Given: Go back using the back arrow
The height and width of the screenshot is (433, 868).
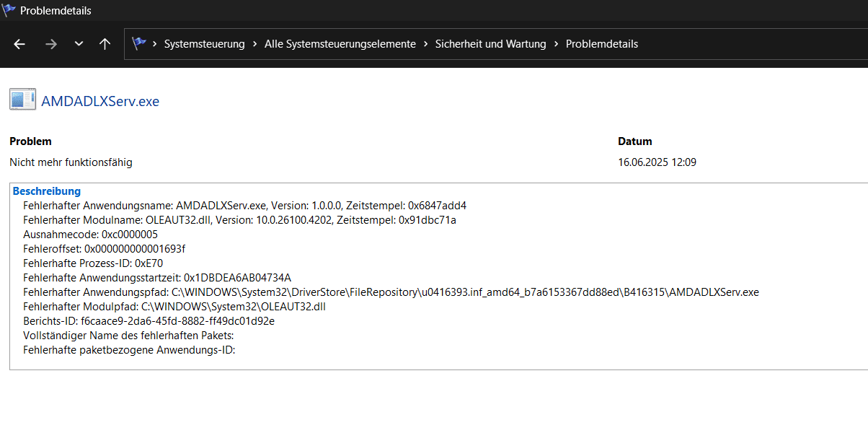Looking at the screenshot, I should [x=19, y=44].
